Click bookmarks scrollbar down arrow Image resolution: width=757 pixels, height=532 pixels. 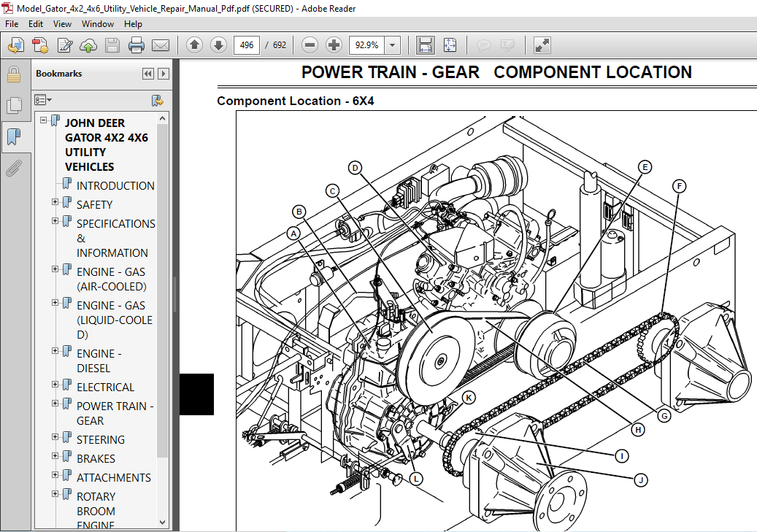(163, 523)
